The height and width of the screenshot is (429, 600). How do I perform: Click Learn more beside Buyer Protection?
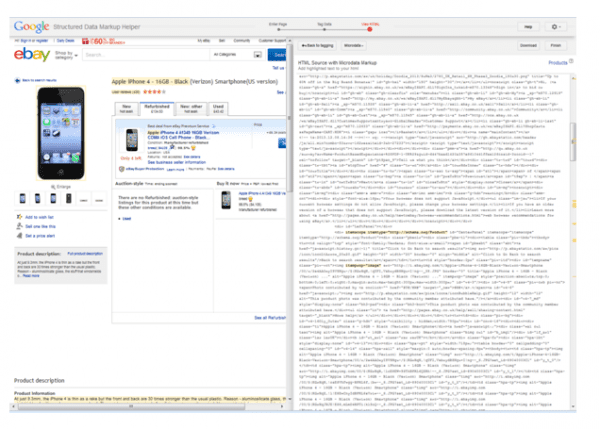click(x=175, y=169)
